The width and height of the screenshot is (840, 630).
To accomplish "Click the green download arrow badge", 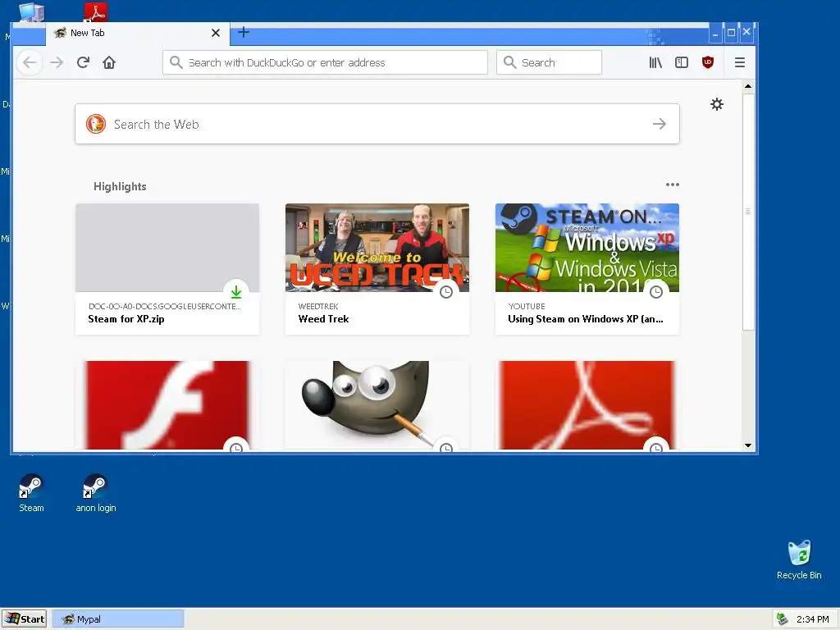I will coord(236,292).
